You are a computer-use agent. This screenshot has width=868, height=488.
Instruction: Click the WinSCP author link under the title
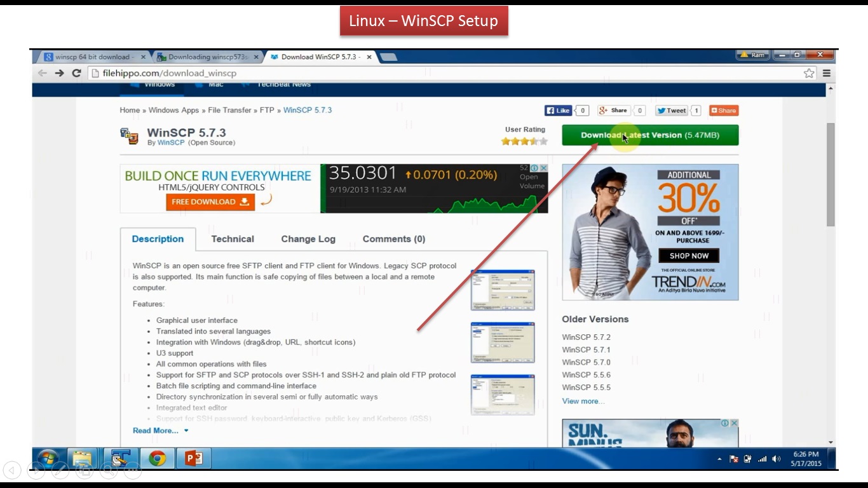pyautogui.click(x=171, y=143)
